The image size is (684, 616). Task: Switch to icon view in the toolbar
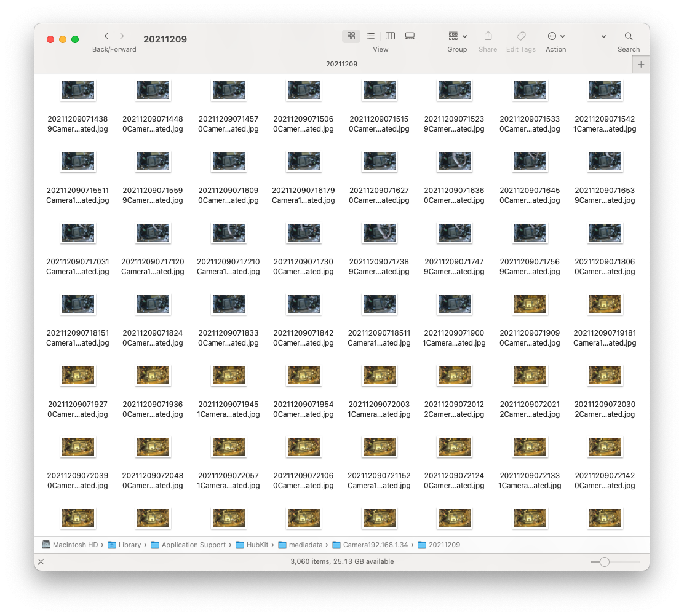[351, 36]
